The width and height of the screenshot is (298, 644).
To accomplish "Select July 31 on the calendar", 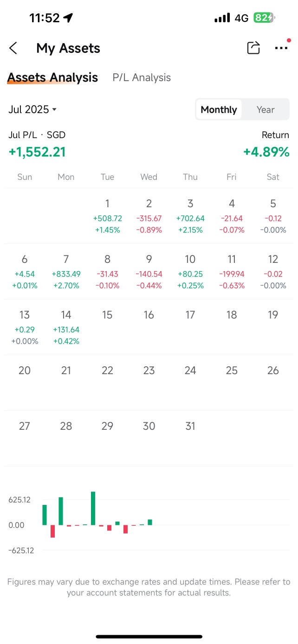I will (x=190, y=426).
